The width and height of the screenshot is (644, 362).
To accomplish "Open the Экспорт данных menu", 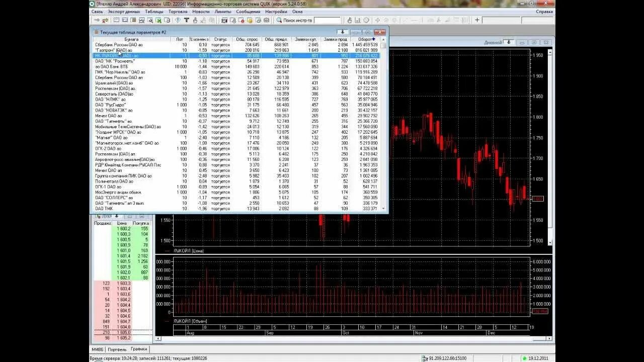I will click(x=124, y=12).
